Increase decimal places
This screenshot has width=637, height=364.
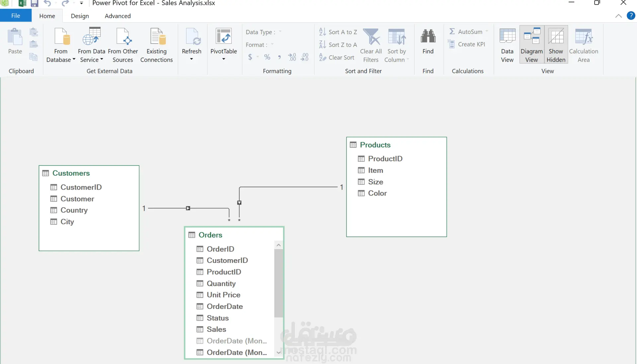point(292,57)
